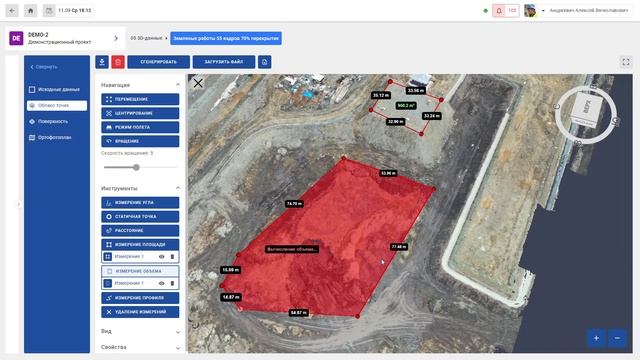This screenshot has width=640, height=360.
Task: Close the viewer with the X icon
Action: coord(198,83)
